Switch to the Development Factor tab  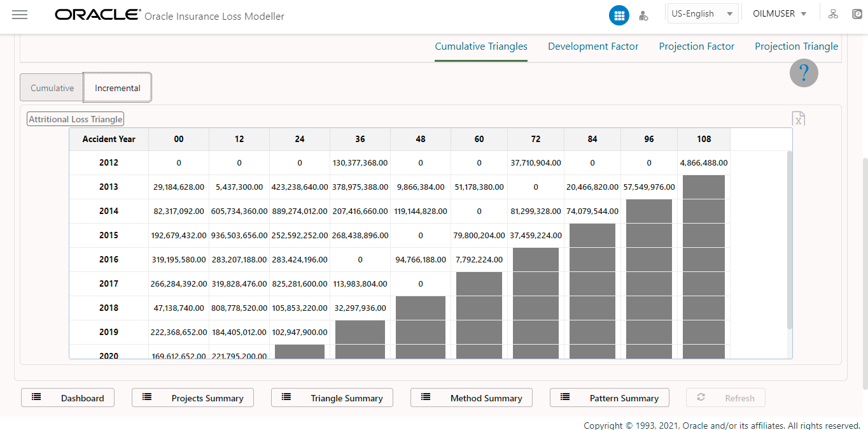tap(593, 46)
